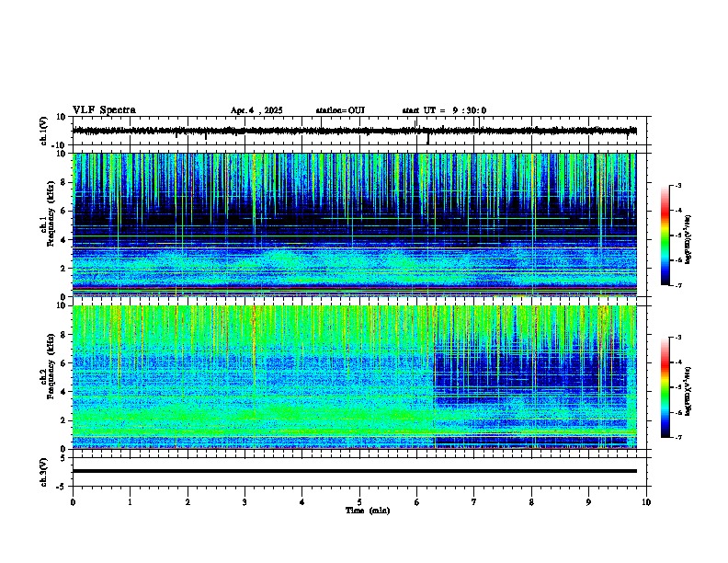This screenshot has height=563, width=728.
Task: Click the "-7" tick on ch.1 color bar
Action: tap(677, 285)
